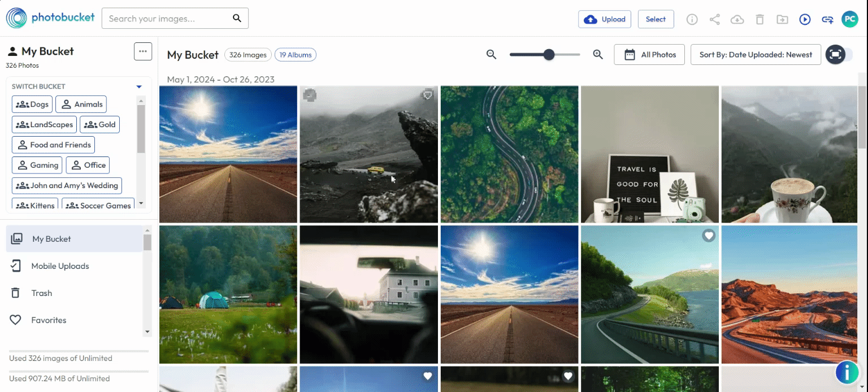This screenshot has height=392, width=868.
Task: Click the zoom out magnifier icon
Action: click(492, 54)
